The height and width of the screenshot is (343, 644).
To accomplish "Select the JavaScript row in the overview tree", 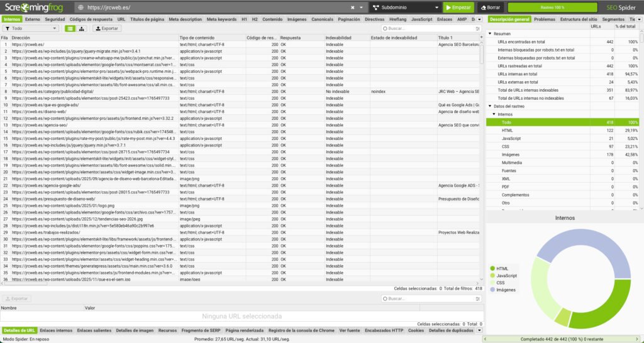I will coord(562,139).
